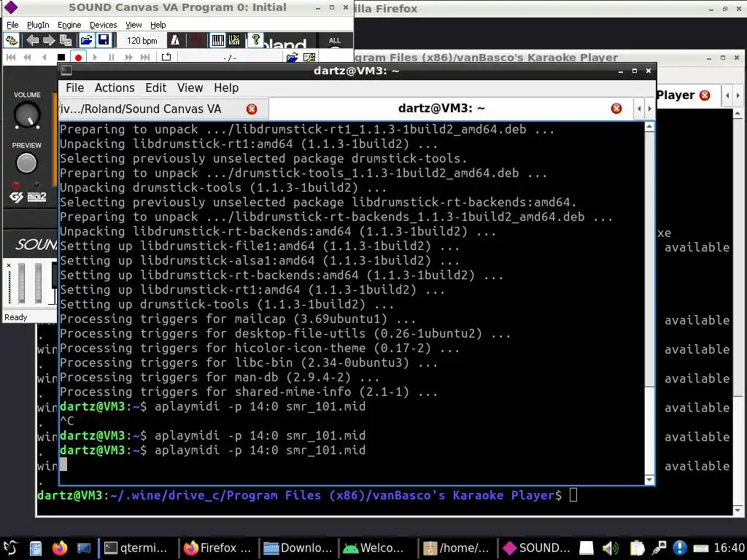This screenshot has width=747, height=560.
Task: Click the volume speaker tray icon
Action: [x=611, y=548]
